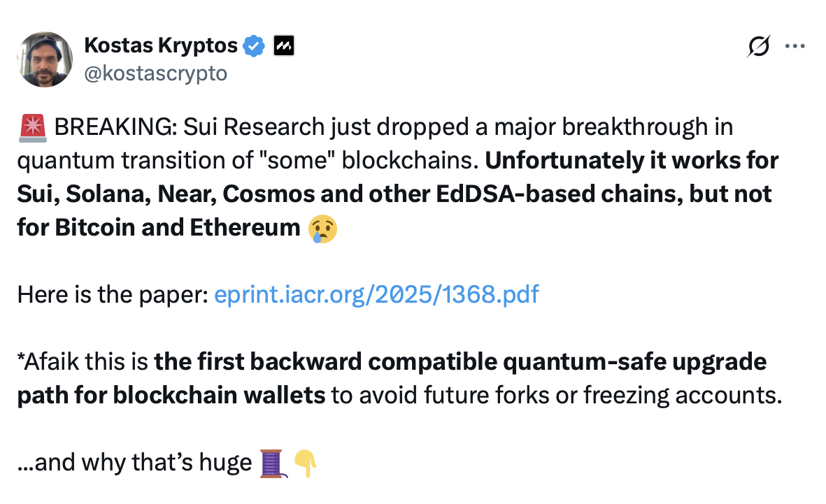
Task: Open the more actions menu for this tweet
Action: pyautogui.click(x=795, y=45)
